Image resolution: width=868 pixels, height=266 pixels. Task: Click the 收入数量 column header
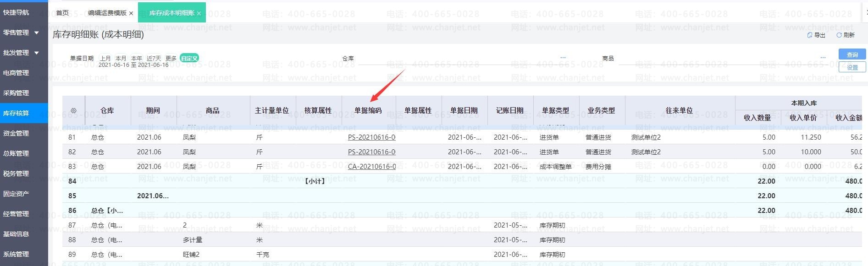[x=757, y=118]
